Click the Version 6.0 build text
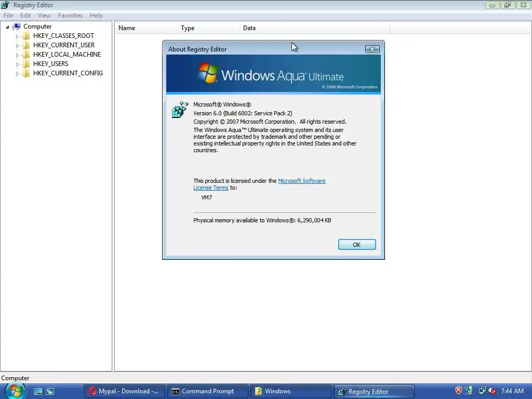532x399 pixels. point(243,113)
